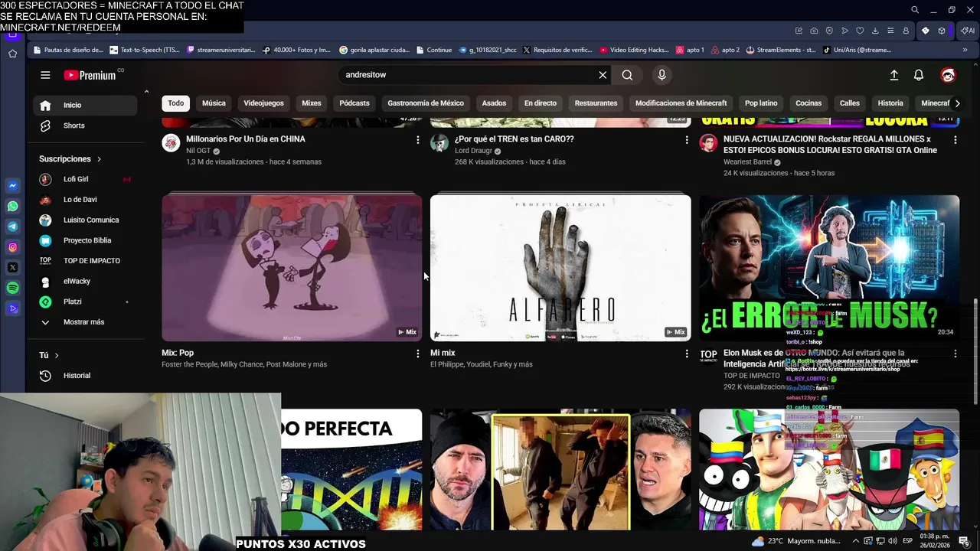Click the Opera ad-blocker shield icon
The image size is (980, 551).
coord(829,31)
